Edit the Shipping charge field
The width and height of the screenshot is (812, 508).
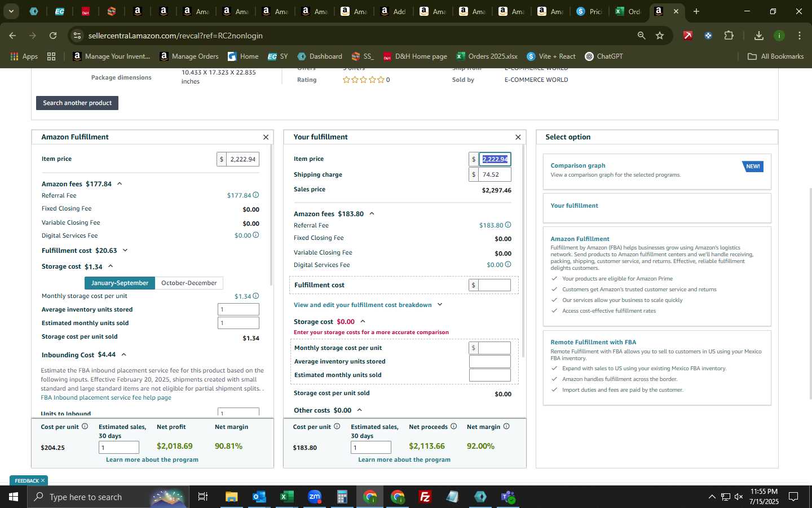pos(495,174)
